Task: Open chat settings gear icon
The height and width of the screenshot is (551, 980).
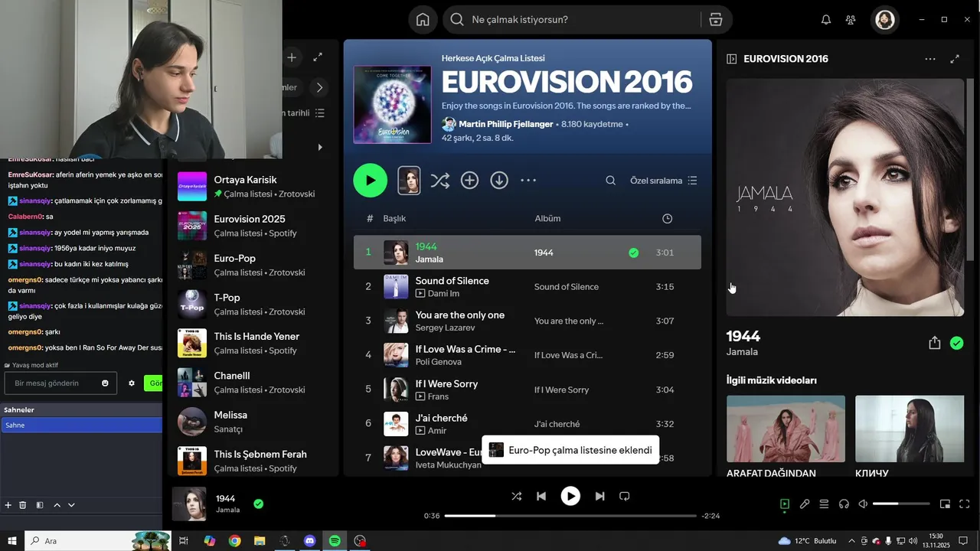Action: pos(132,383)
